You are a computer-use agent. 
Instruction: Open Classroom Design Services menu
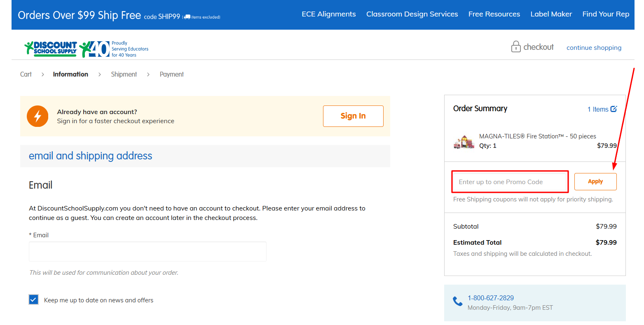tap(412, 14)
